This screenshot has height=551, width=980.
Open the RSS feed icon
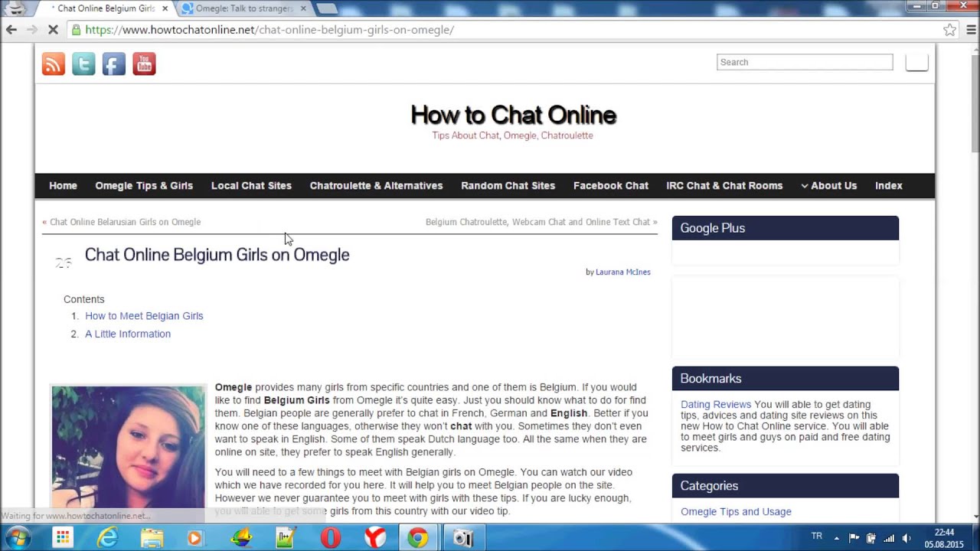click(54, 64)
